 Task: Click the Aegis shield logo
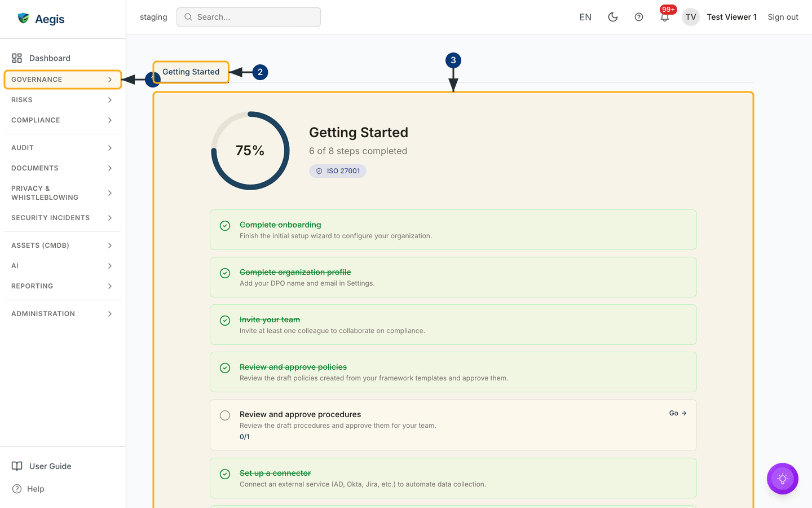23,19
